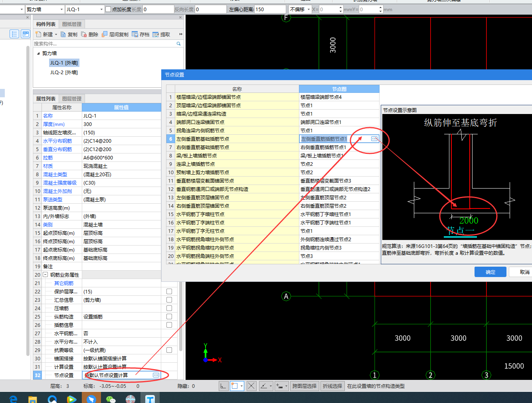Click the search magnifier in 搜索构件 box

coord(178,44)
